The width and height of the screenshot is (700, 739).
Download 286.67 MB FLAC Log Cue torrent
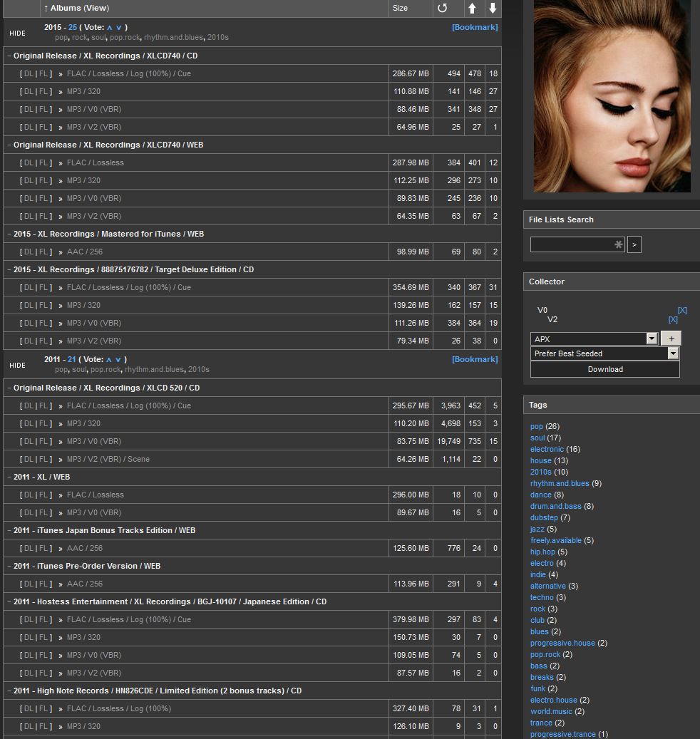(29, 73)
